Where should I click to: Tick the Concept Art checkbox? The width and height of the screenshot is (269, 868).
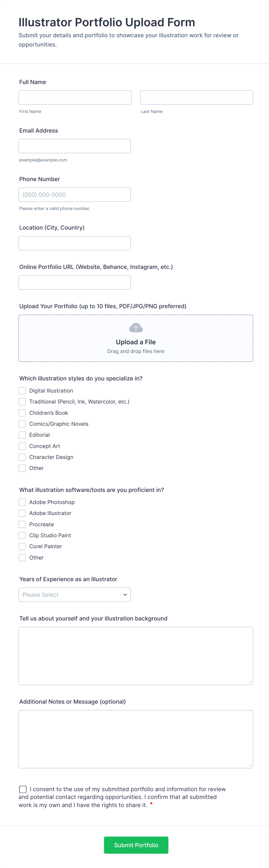click(x=22, y=446)
